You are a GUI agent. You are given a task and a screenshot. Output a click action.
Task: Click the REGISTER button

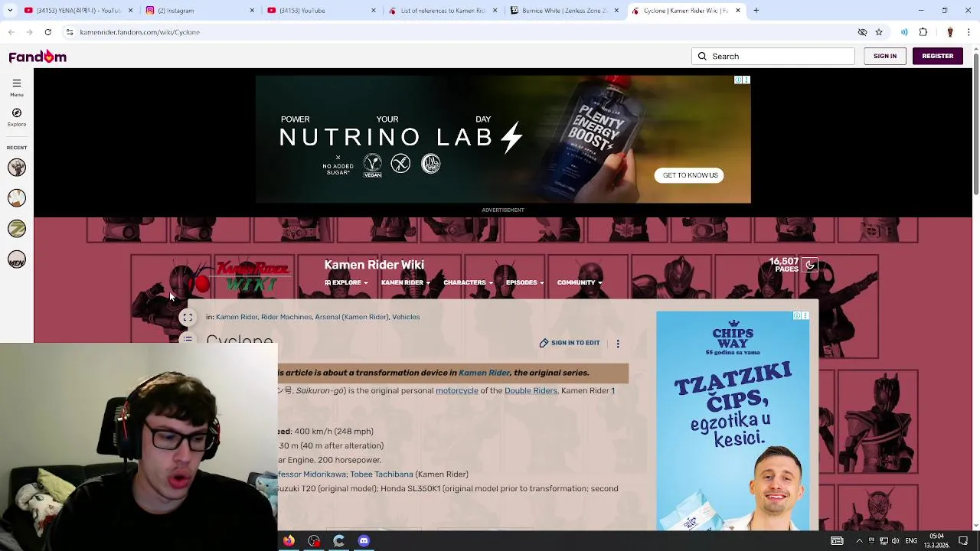pyautogui.click(x=937, y=56)
